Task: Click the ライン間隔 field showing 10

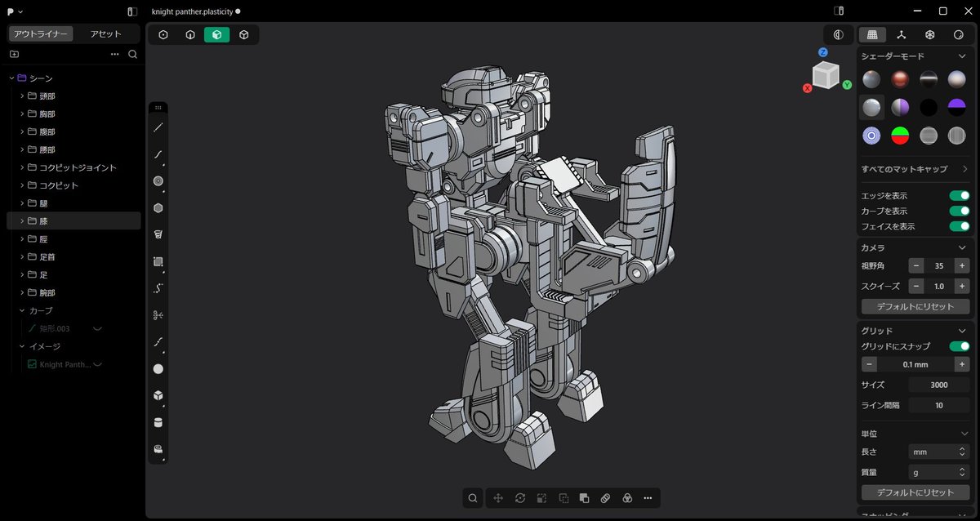Action: tap(938, 405)
